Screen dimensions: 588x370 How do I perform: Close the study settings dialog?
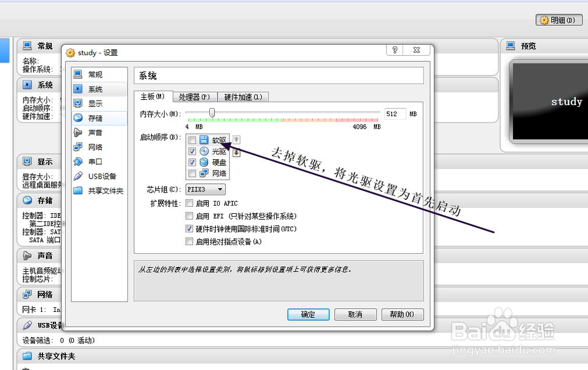pos(417,50)
